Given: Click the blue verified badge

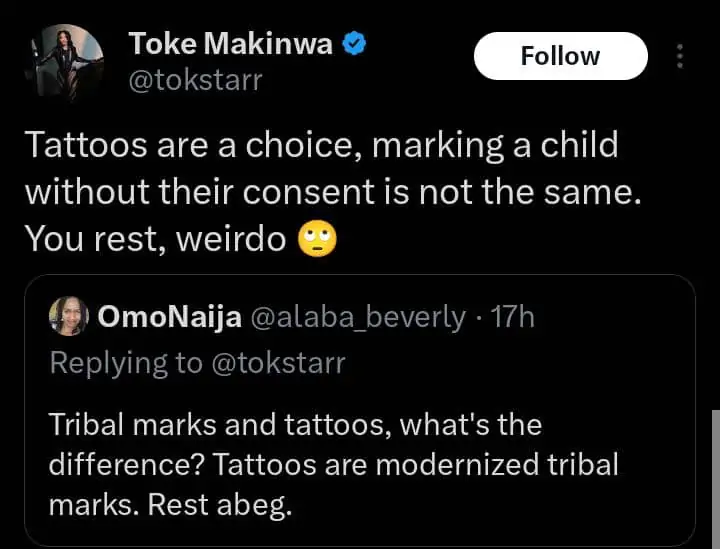Looking at the screenshot, I should (354, 43).
